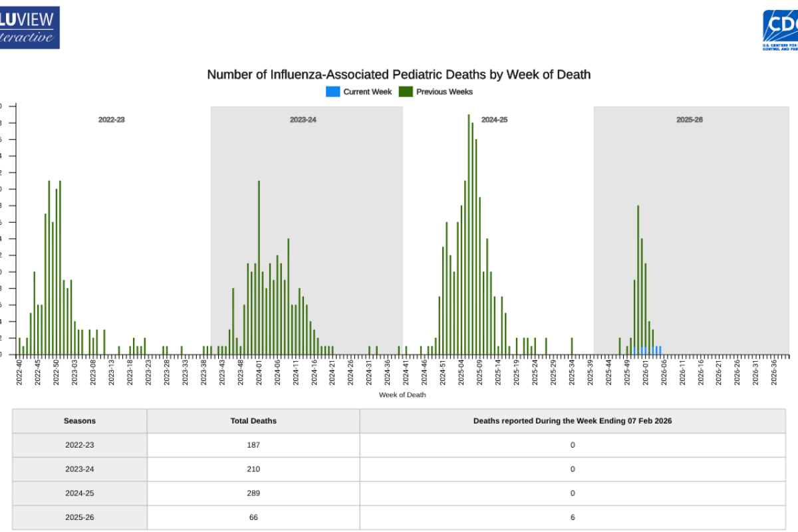This screenshot has width=798, height=532.
Task: Click the chart title text
Action: [x=398, y=74]
